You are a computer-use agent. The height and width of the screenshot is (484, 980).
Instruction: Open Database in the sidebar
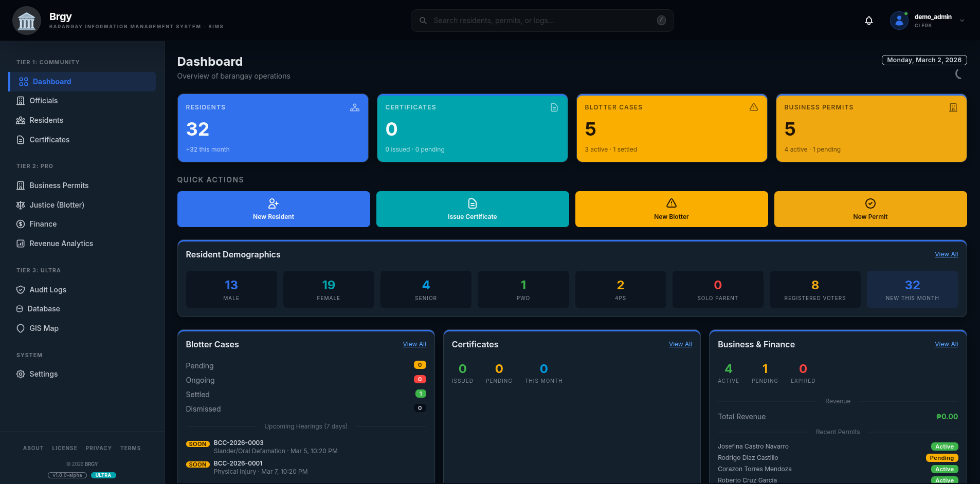(82, 309)
